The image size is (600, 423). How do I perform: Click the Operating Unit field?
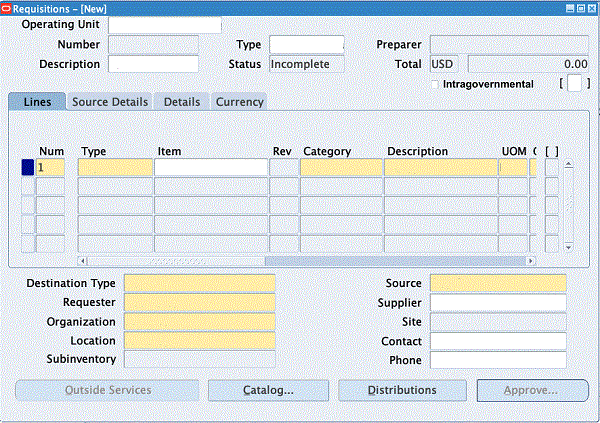165,25
